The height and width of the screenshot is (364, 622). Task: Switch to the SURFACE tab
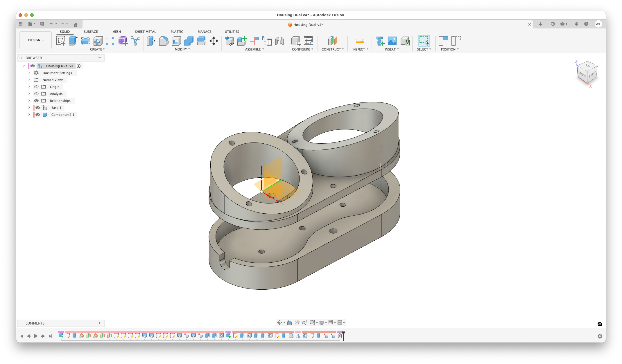click(91, 32)
